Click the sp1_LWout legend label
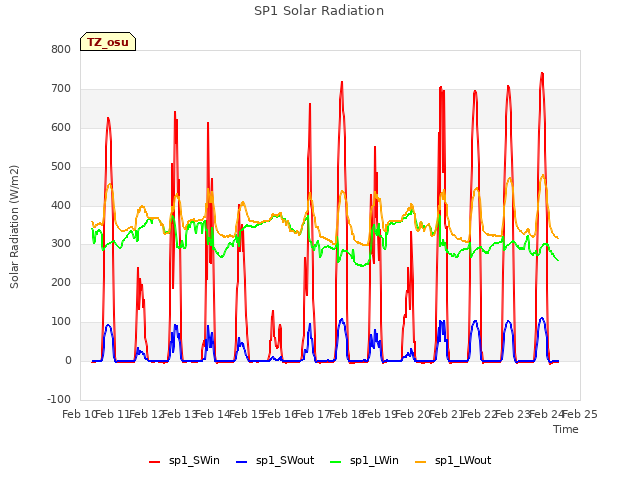 tap(463, 461)
